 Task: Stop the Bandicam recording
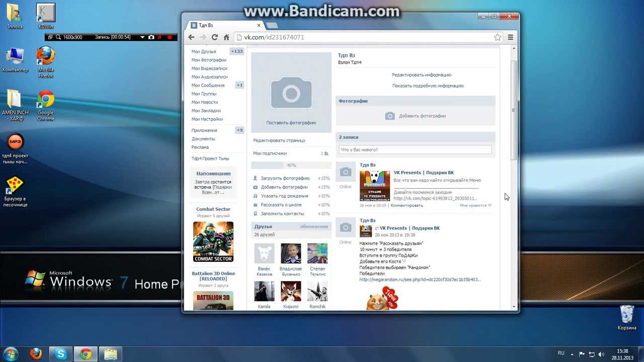[170, 37]
